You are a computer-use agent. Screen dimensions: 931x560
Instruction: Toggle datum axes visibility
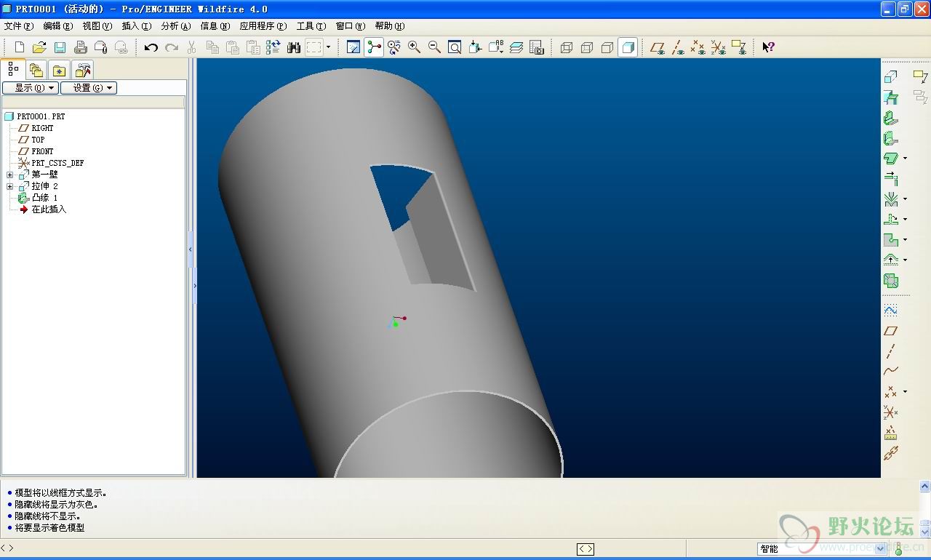678,47
